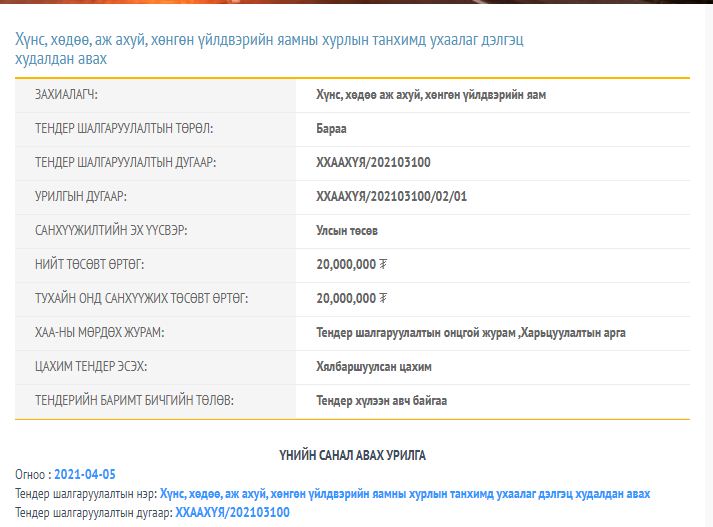Select invitation number ХХААХҮЯ/202103100/02/01

391,196
